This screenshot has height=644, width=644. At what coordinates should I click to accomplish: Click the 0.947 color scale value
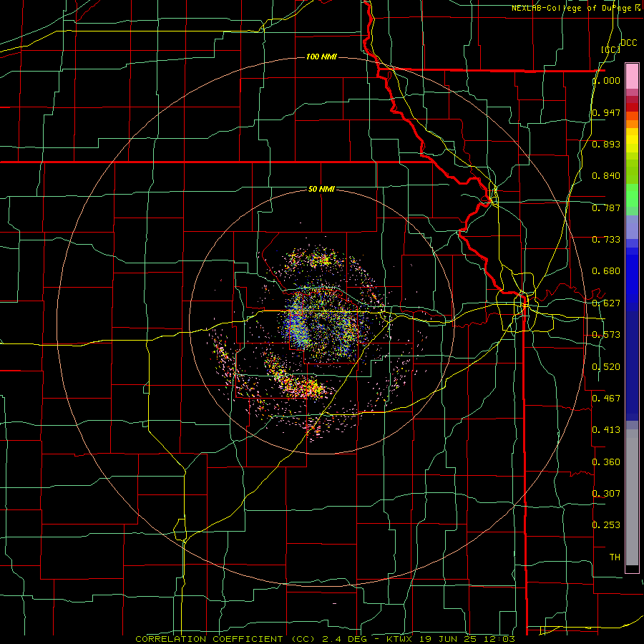pos(606,112)
